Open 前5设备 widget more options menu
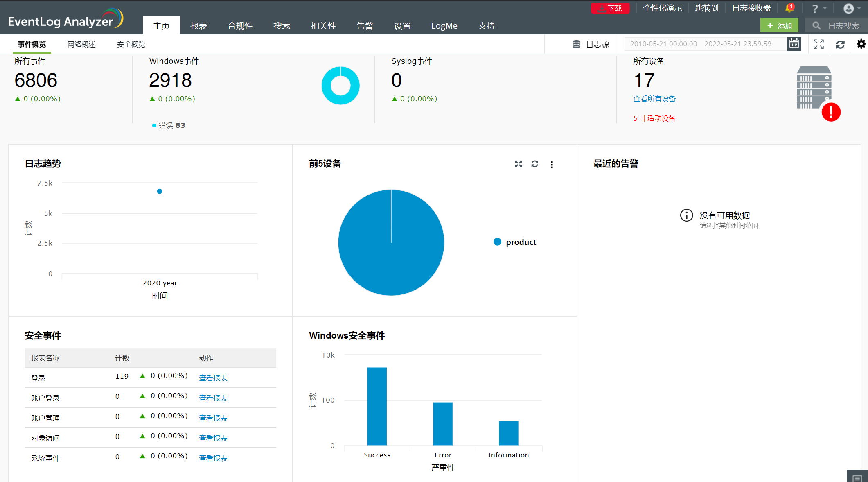Screen dimensions: 868x482 552,165
